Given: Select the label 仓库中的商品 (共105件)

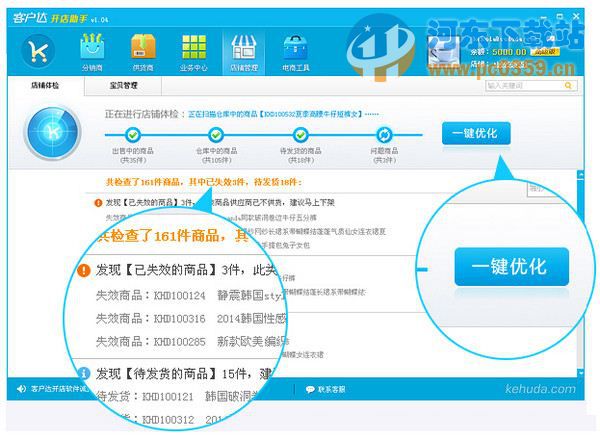Looking at the screenshot, I should coord(217,155).
